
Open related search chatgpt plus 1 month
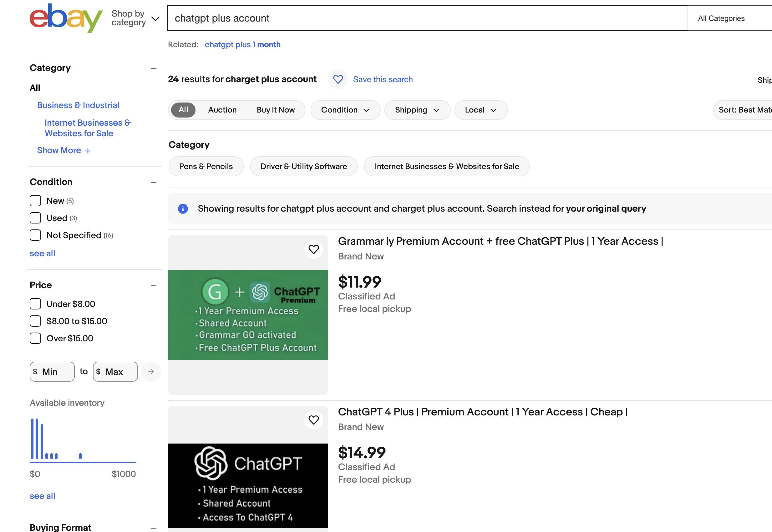point(242,44)
